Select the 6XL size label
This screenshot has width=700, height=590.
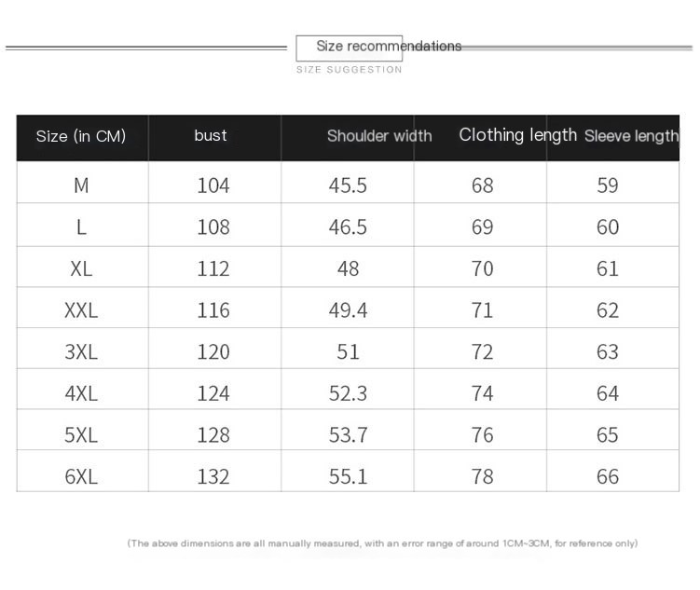click(x=81, y=476)
